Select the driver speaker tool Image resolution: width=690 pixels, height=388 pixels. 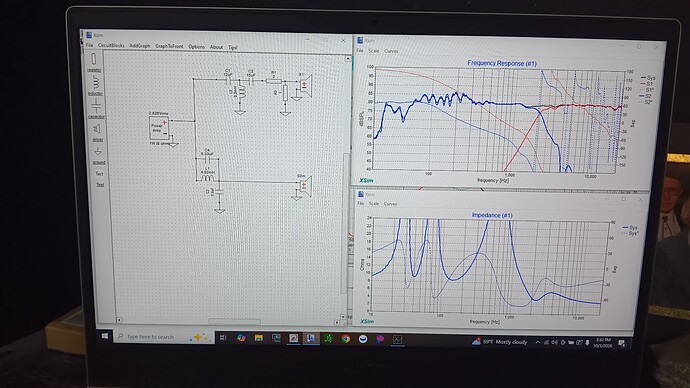pyautogui.click(x=97, y=132)
